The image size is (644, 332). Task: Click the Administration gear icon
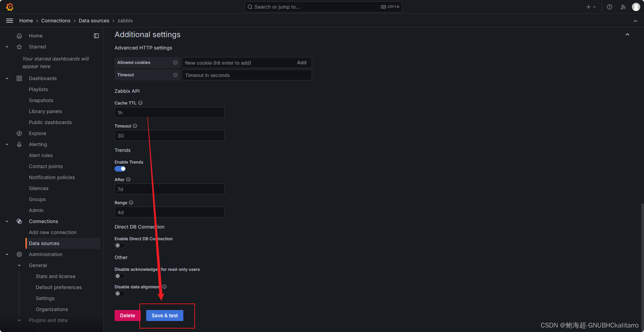click(19, 254)
